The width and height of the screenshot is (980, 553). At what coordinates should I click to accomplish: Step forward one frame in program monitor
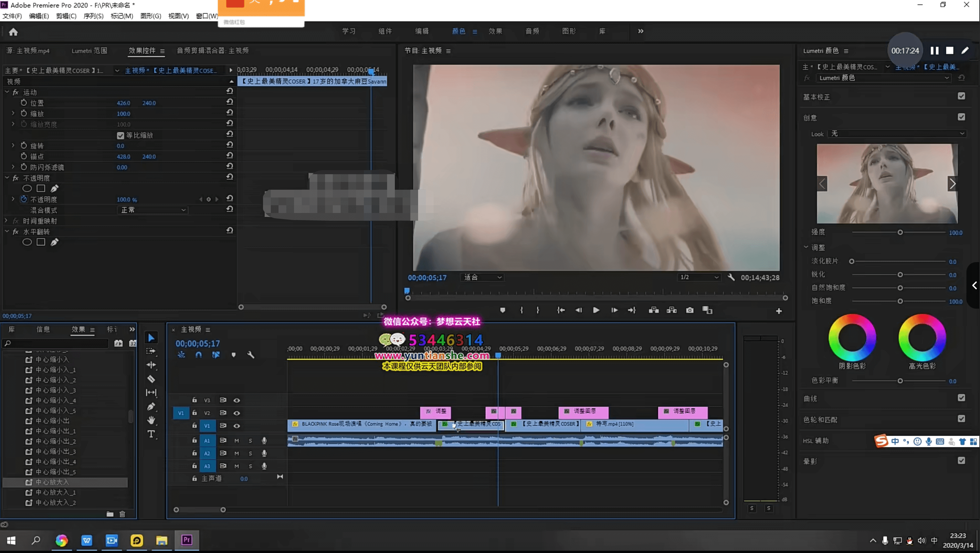[614, 310]
